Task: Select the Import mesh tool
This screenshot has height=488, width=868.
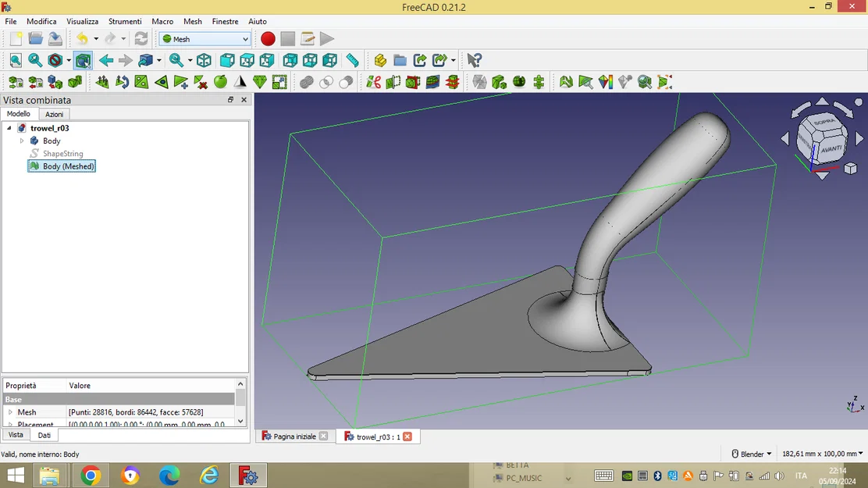Action: pos(16,81)
